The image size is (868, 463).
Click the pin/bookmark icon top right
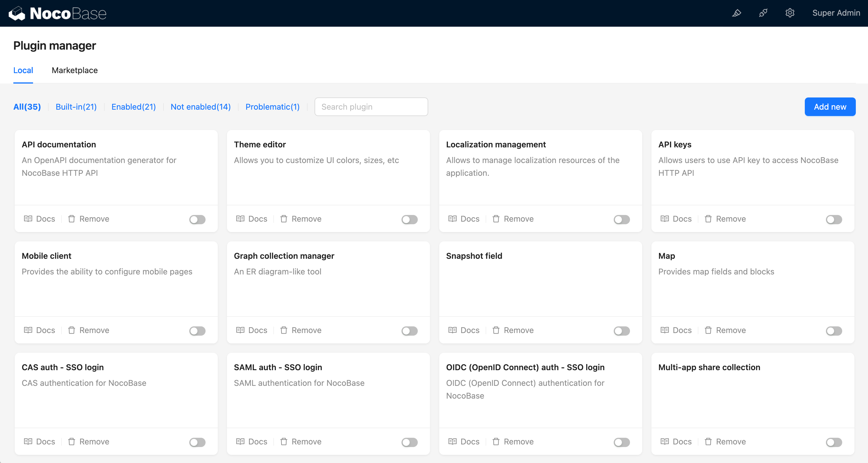pyautogui.click(x=737, y=13)
